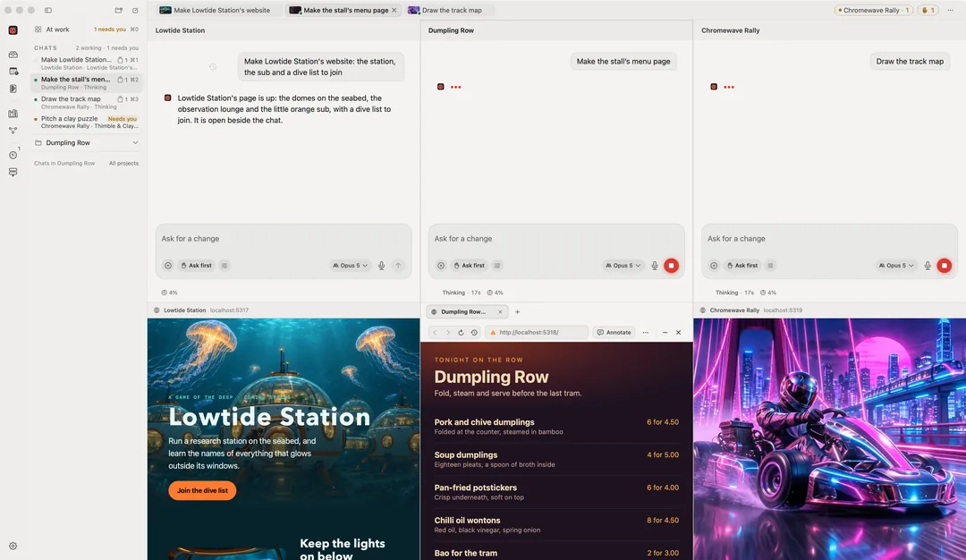Open the document icon in sidebar rail
Screen dimensions: 966x560
pyautogui.click(x=13, y=89)
